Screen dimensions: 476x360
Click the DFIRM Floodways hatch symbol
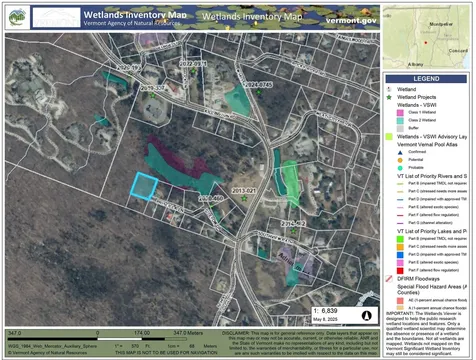click(389, 279)
